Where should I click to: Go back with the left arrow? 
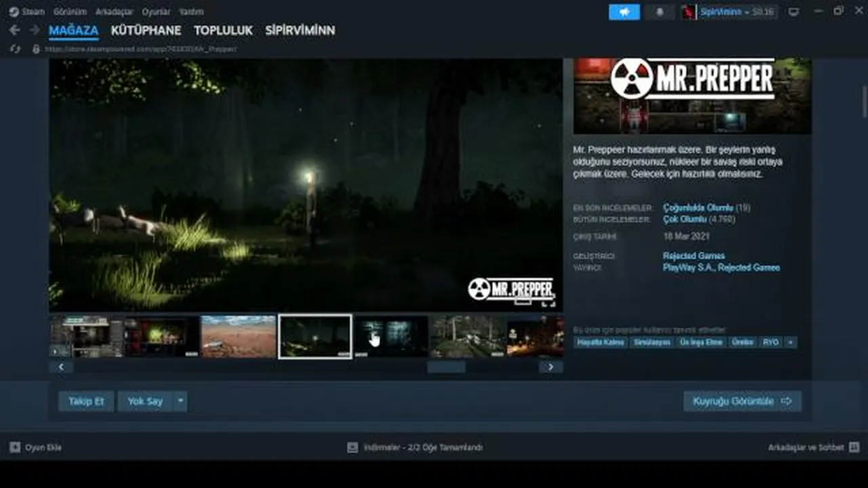click(14, 30)
